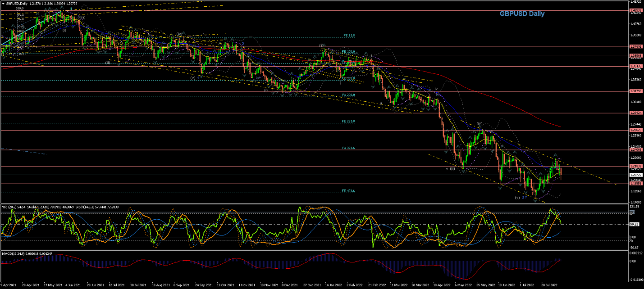Viewport: 644px width, 289px height.
Task: Click the GBPUSD,Daily symbol label in header
Action: 16,4
